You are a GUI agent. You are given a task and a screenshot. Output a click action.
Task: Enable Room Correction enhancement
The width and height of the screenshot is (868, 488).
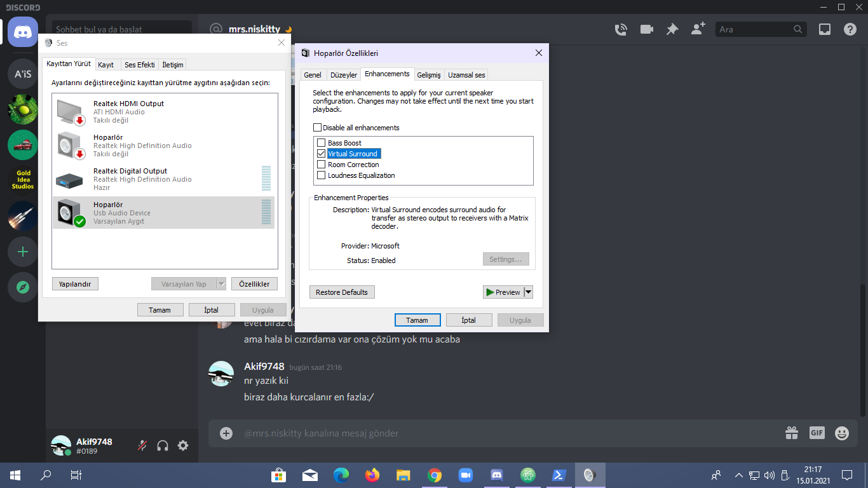point(322,165)
